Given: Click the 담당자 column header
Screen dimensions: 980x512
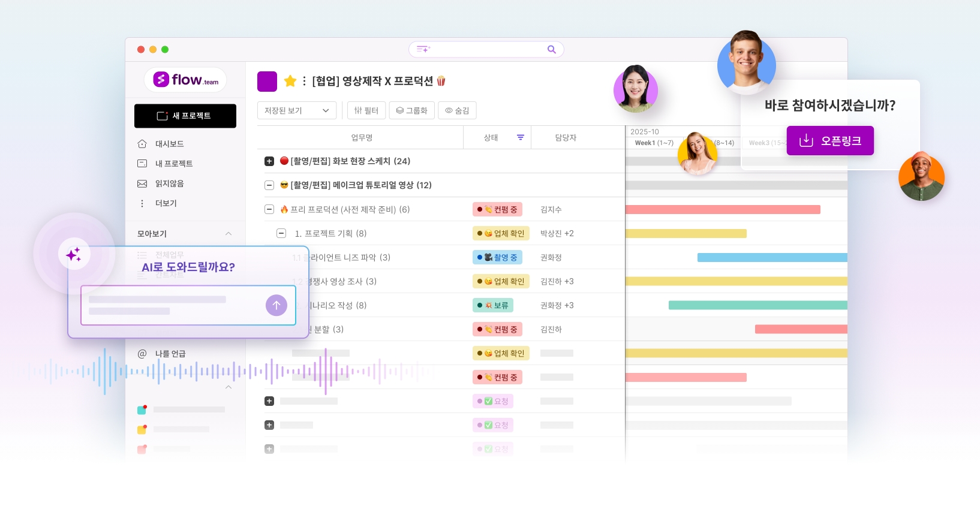Looking at the screenshot, I should 566,137.
